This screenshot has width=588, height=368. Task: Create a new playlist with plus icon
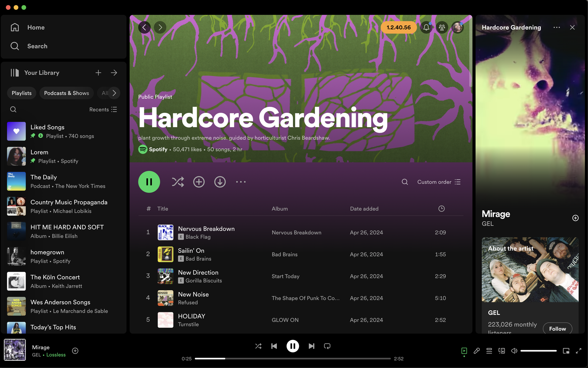click(x=98, y=72)
